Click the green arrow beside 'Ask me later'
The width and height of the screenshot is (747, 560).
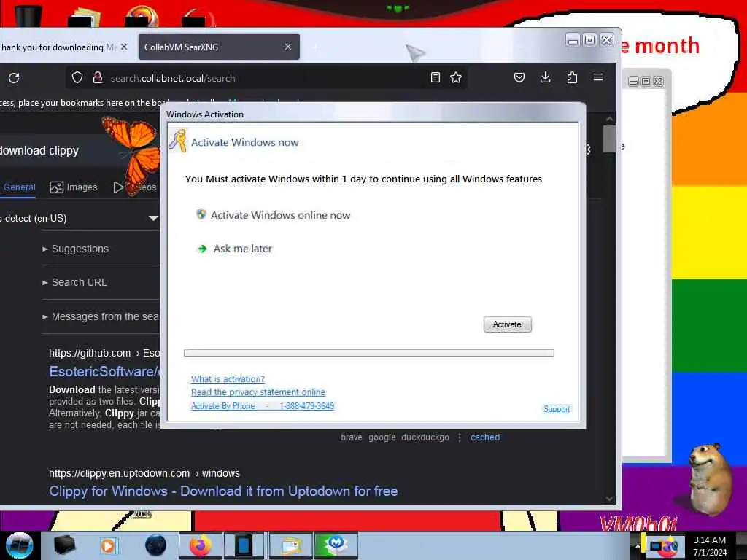pos(203,249)
